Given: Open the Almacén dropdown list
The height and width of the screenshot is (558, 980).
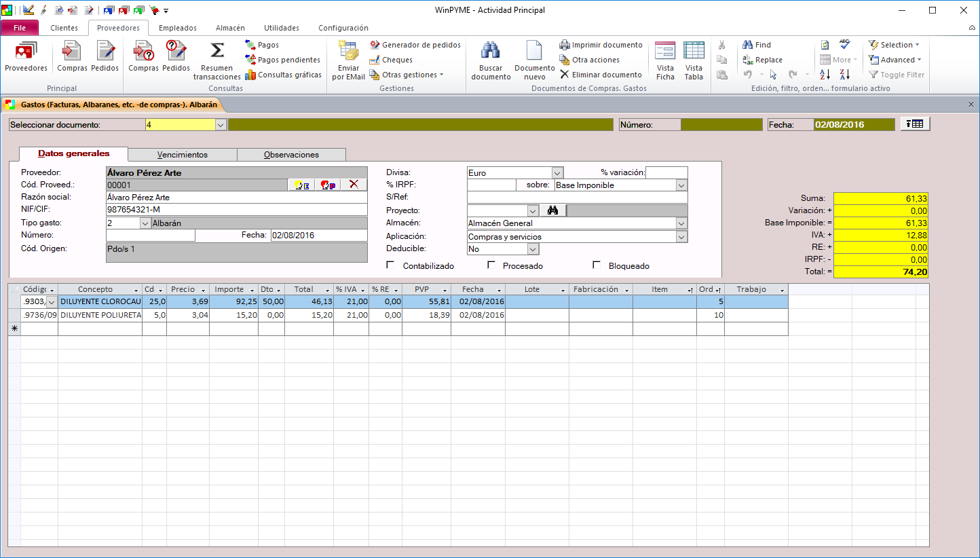Looking at the screenshot, I should point(681,223).
